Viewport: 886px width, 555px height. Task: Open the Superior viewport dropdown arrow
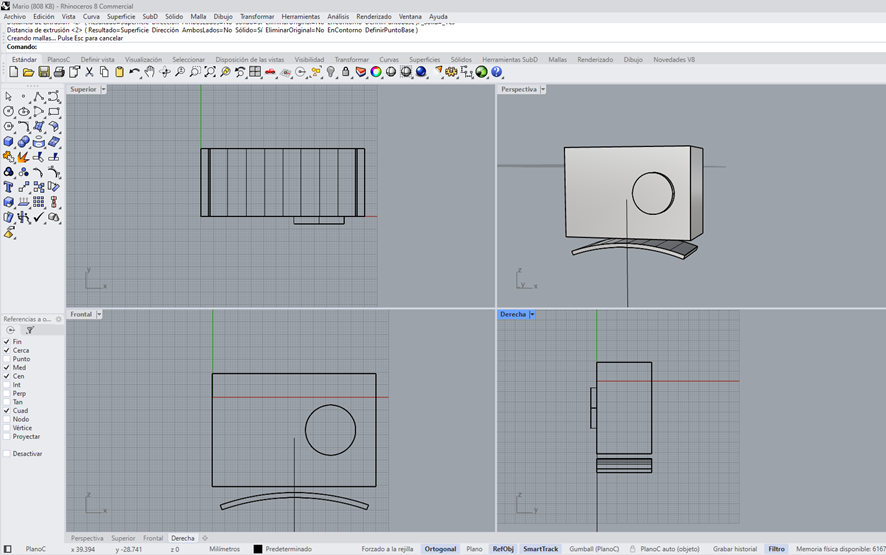(x=105, y=90)
